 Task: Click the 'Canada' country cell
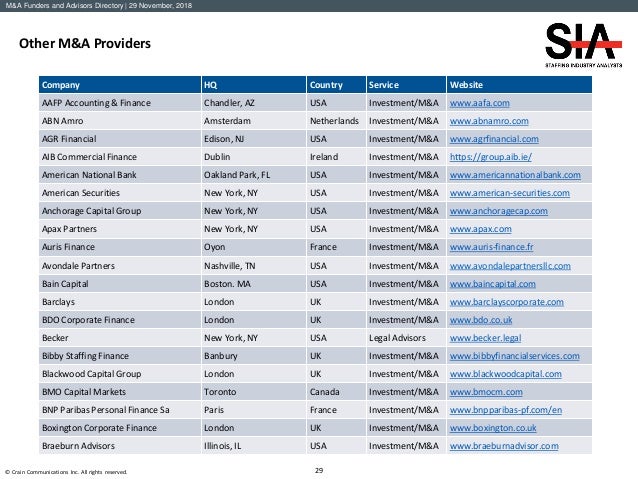[336, 392]
